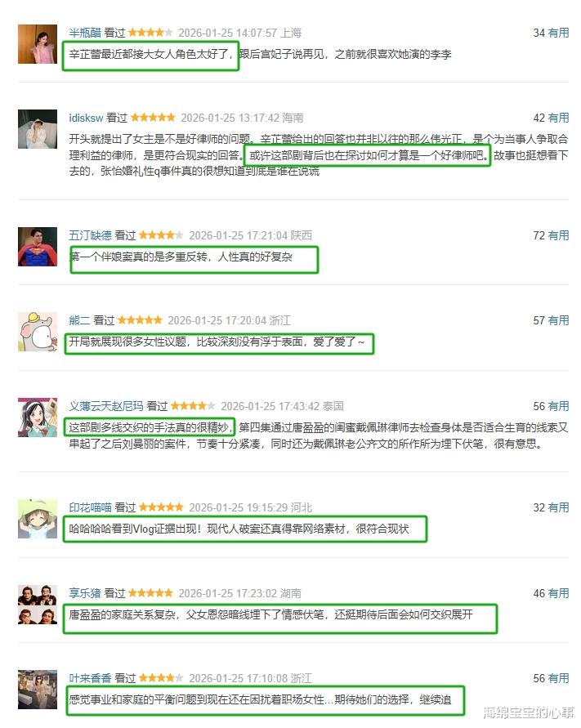The width and height of the screenshot is (581, 728).
Task: Open 五汀缺德's Superman avatar
Action: [38, 247]
